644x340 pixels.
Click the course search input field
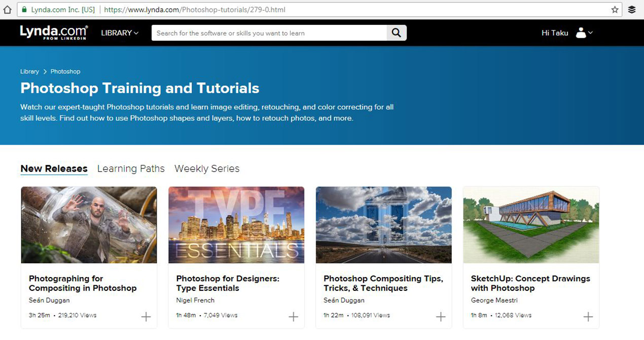pyautogui.click(x=269, y=33)
